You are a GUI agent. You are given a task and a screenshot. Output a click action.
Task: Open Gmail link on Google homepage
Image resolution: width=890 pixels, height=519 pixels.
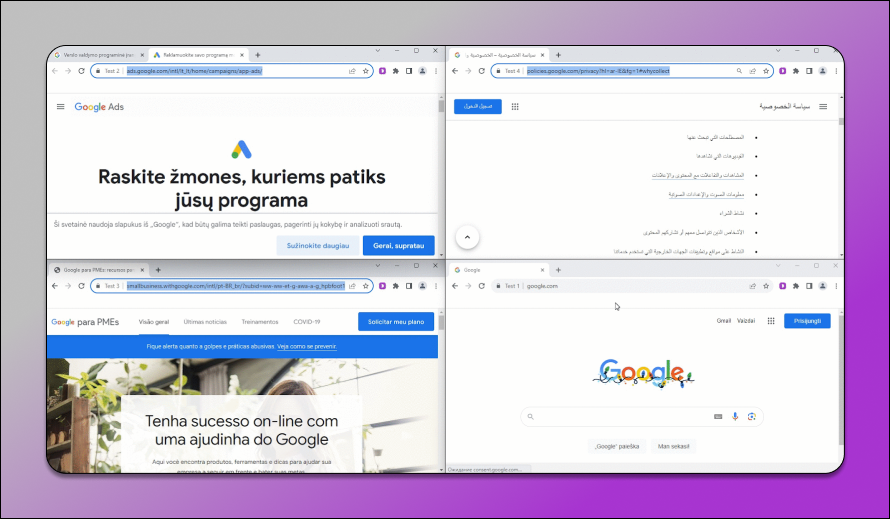[724, 321]
